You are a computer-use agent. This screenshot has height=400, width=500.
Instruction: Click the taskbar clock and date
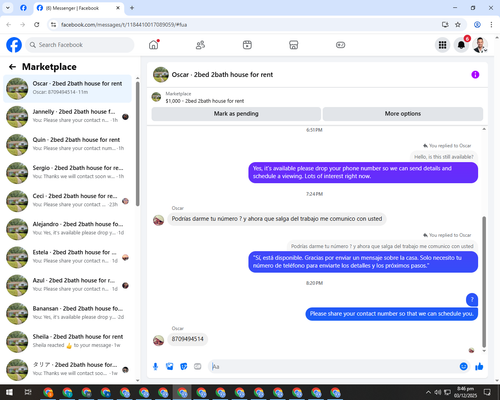coord(465,392)
